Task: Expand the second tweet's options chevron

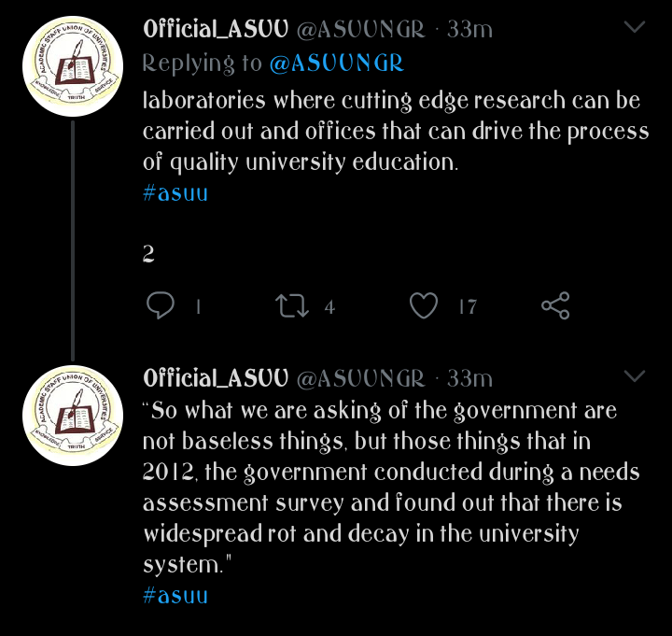Action: click(635, 376)
